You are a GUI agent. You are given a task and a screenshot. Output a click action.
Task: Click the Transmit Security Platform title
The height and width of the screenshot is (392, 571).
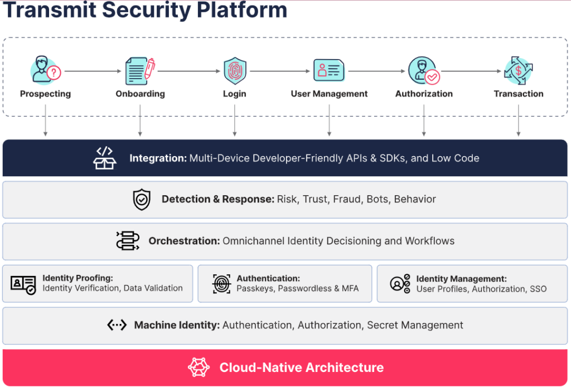coord(145,10)
